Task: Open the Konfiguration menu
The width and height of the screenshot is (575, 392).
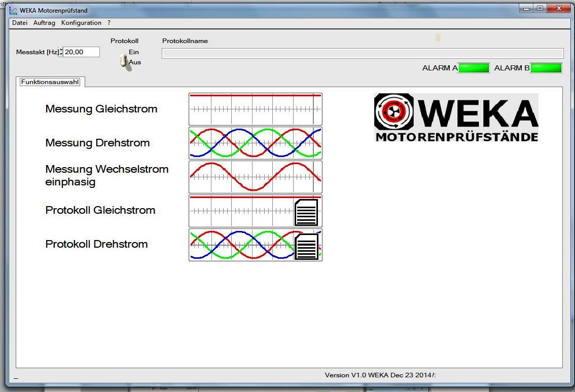Action: click(x=81, y=22)
